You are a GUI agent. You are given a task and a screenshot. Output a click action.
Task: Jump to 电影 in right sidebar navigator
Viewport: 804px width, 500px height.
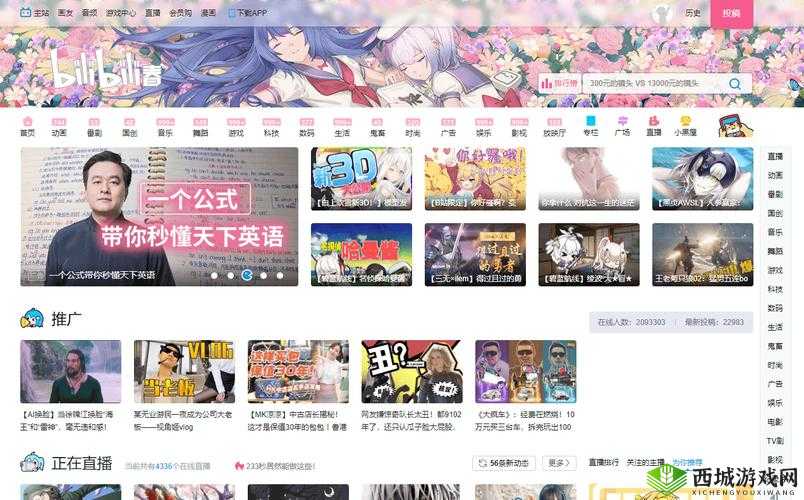775,422
